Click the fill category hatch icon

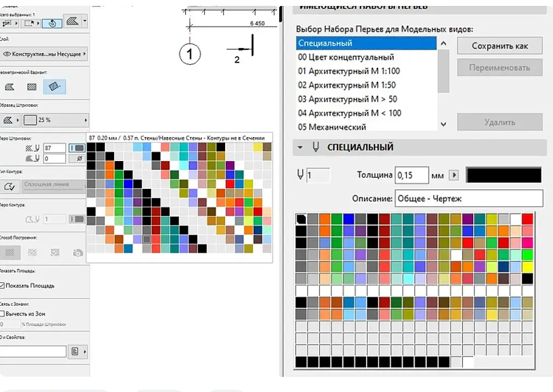click(8, 120)
